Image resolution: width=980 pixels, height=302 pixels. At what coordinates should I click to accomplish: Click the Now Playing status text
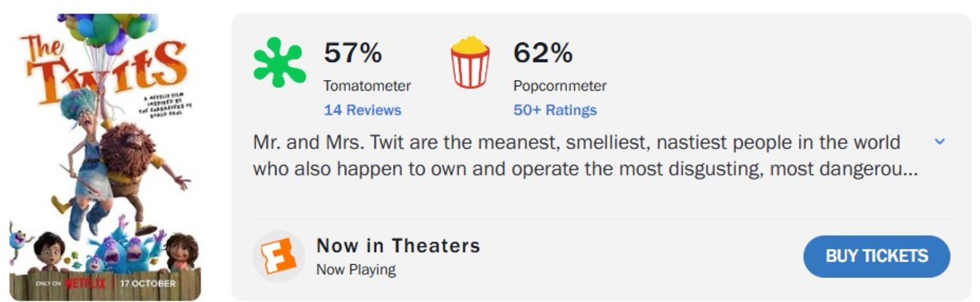pos(356,269)
